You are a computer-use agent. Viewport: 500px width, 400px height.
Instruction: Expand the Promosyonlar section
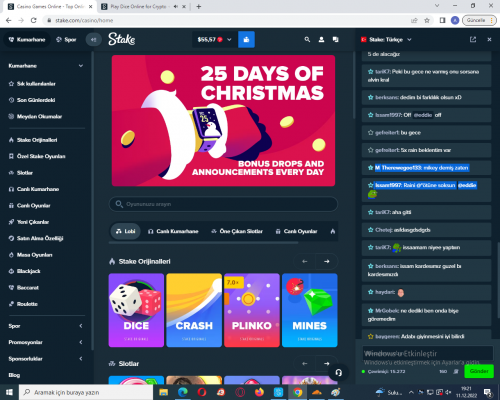click(81, 342)
